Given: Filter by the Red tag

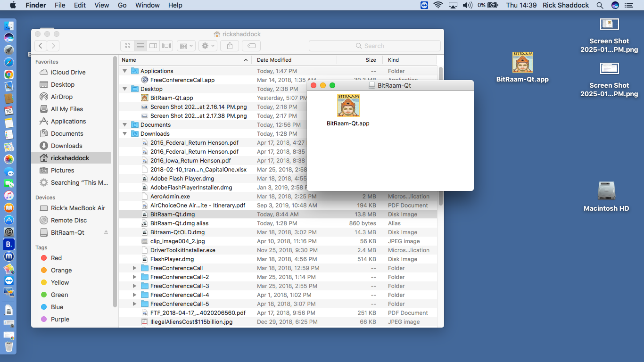Looking at the screenshot, I should coord(56,258).
